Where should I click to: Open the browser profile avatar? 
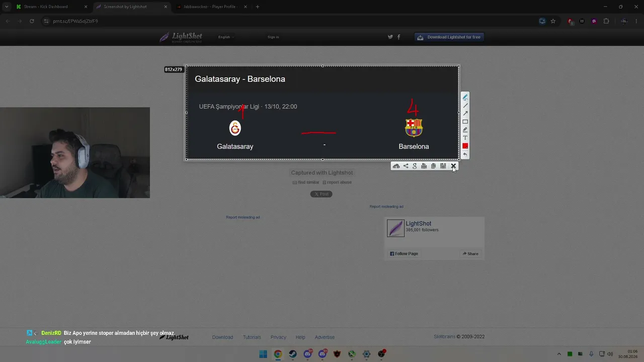tap(624, 21)
